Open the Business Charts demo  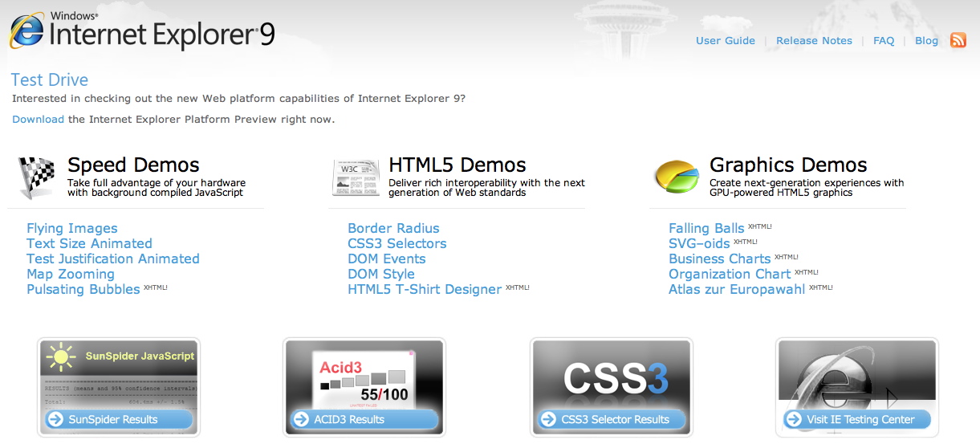point(720,259)
